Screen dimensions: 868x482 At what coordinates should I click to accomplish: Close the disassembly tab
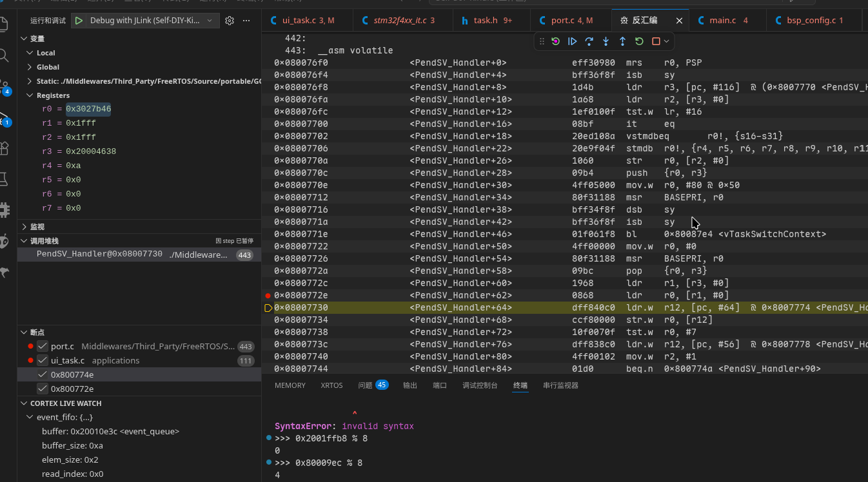coord(679,21)
